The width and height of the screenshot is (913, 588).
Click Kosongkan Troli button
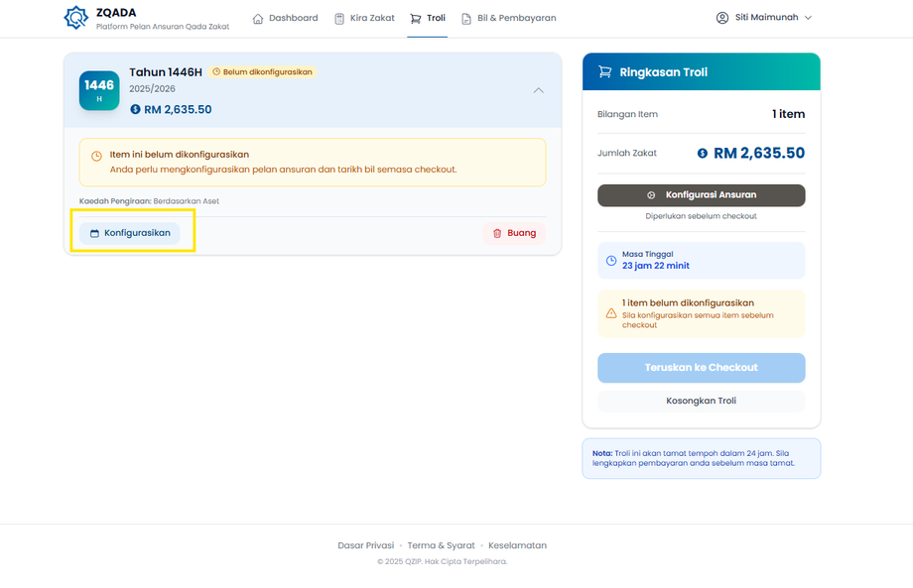pos(701,402)
